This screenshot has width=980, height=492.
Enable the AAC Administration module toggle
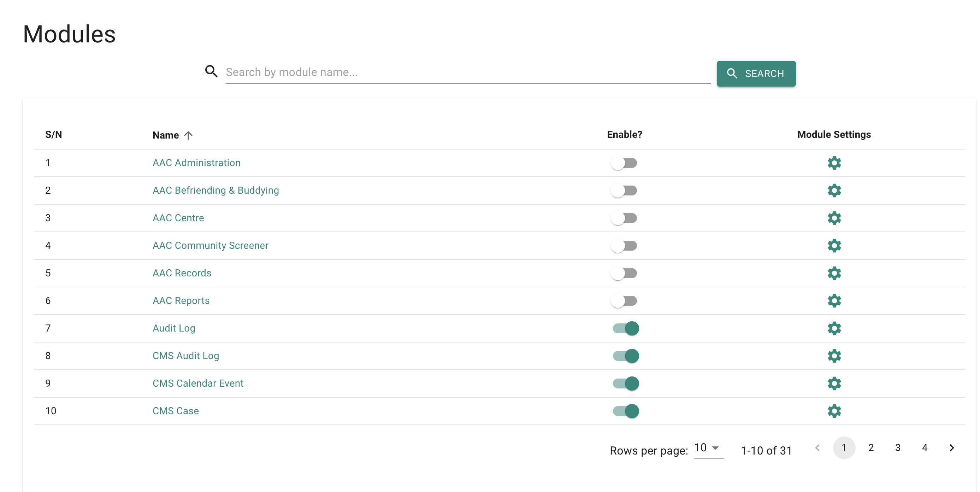coord(624,163)
